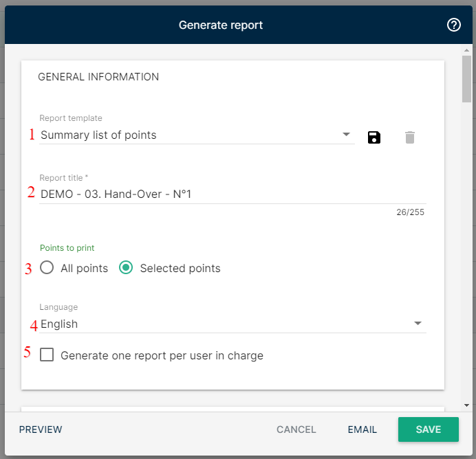
Task: Click the dialog scrollbar thumb
Action: coord(466,79)
